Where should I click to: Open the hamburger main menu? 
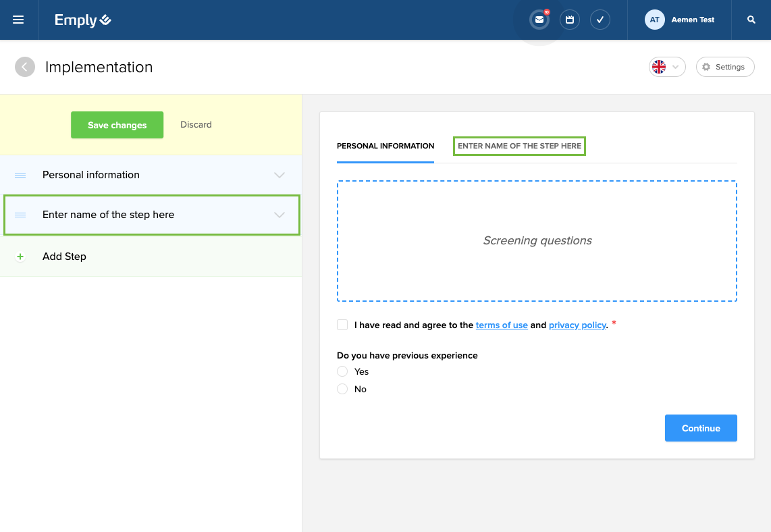click(x=18, y=20)
